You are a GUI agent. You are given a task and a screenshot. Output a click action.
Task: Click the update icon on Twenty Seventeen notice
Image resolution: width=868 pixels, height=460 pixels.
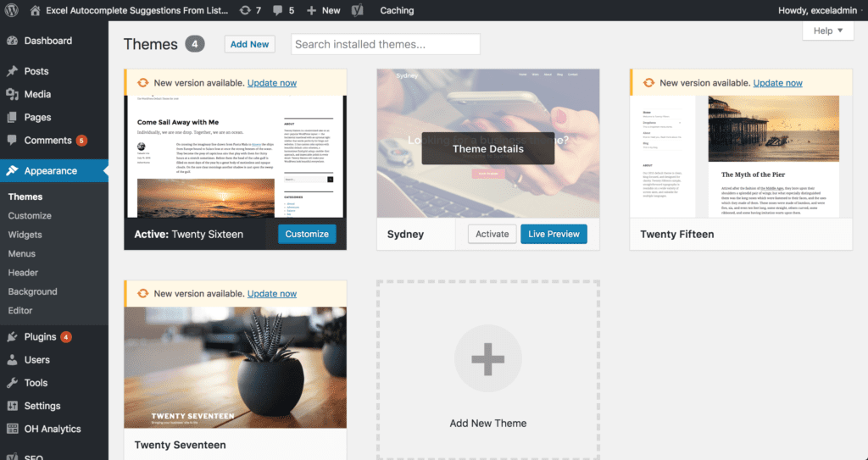tap(142, 293)
